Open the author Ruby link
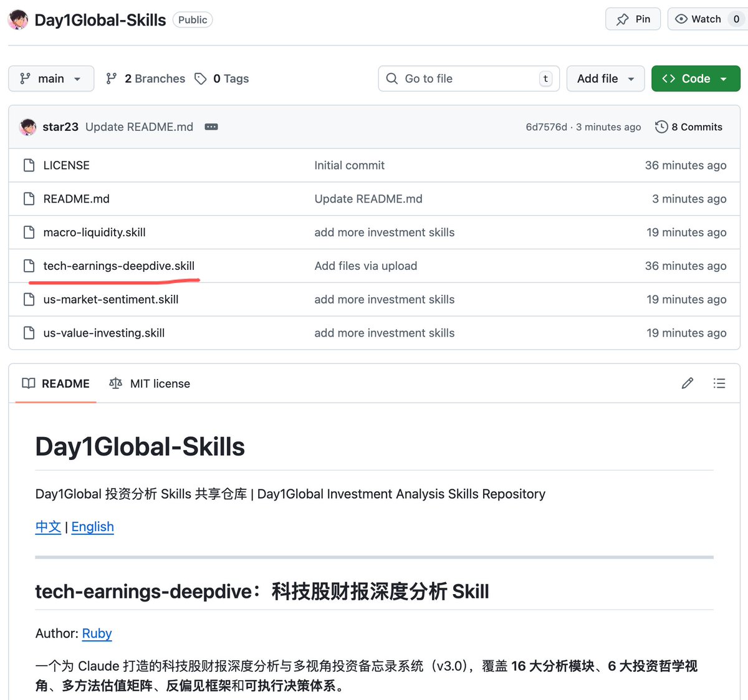 pos(97,633)
